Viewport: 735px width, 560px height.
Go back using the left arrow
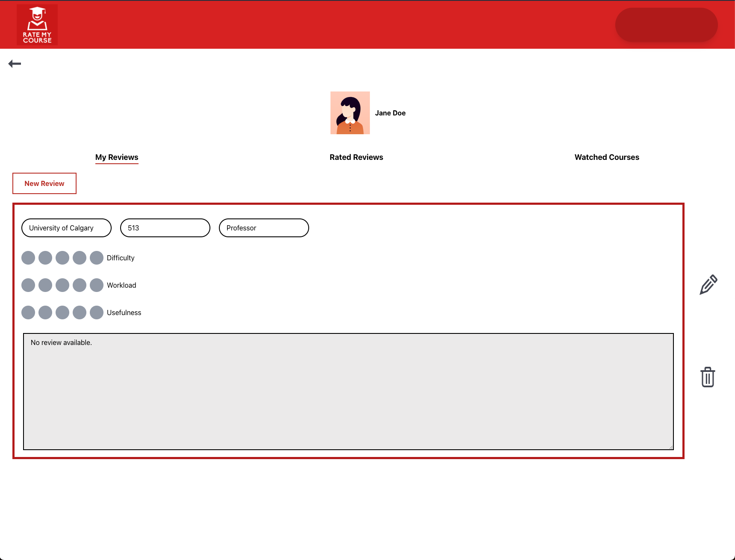[15, 64]
